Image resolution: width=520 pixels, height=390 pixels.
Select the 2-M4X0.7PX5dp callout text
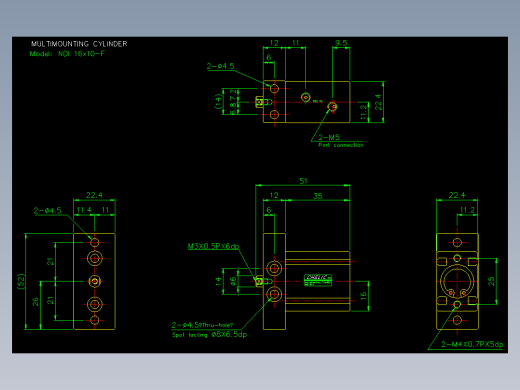(x=472, y=344)
